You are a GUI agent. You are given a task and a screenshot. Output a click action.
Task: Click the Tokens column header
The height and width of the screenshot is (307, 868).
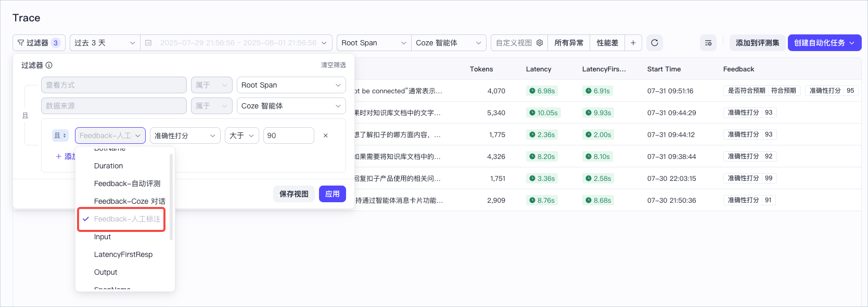tap(481, 69)
